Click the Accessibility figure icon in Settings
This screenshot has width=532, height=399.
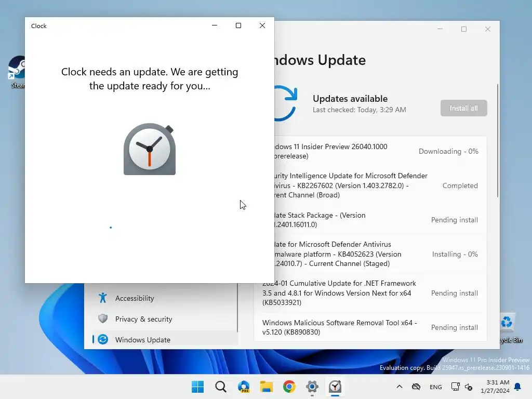(103, 298)
